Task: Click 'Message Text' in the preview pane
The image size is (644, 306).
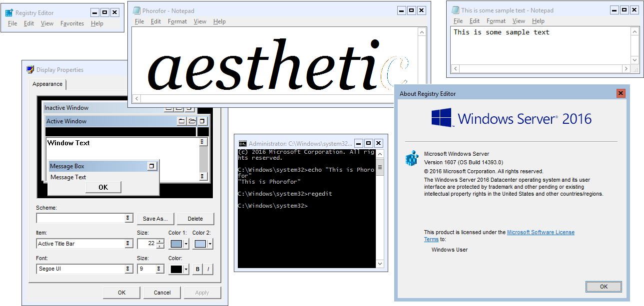Action: 68,177
